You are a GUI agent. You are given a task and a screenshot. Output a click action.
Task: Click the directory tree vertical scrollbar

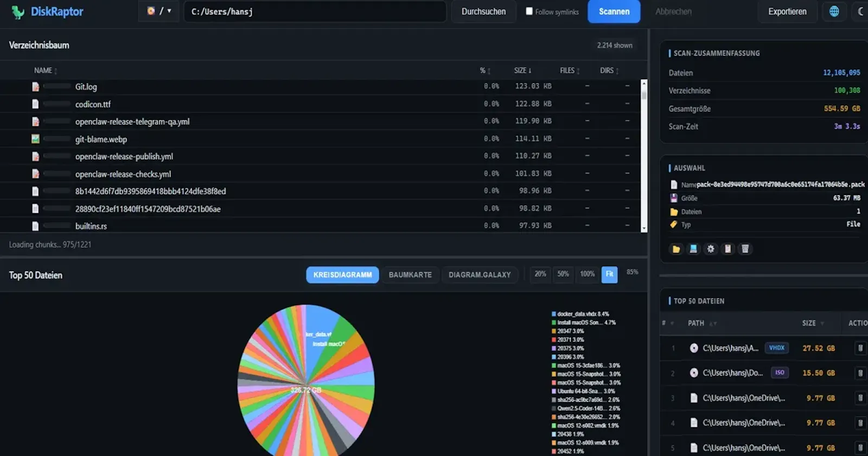644,156
